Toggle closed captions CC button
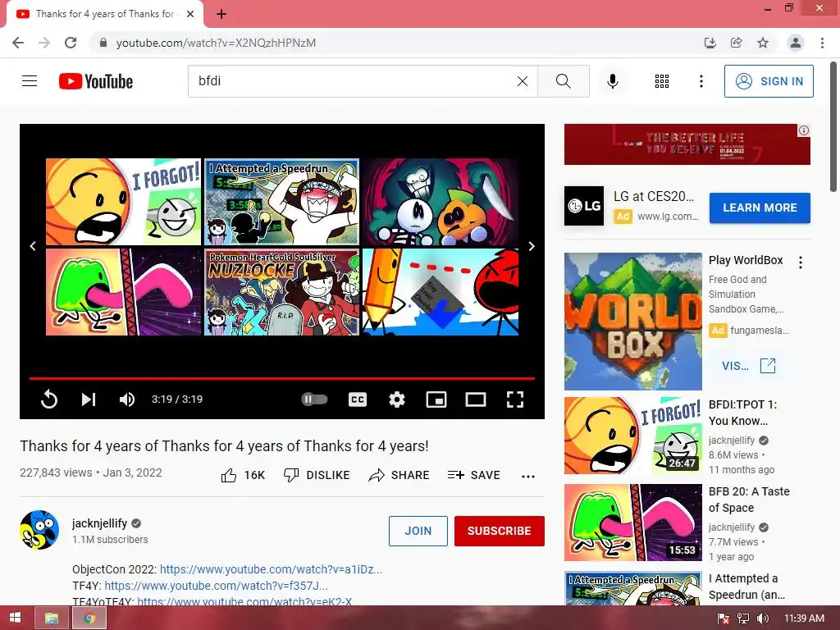The width and height of the screenshot is (840, 630). (x=358, y=399)
